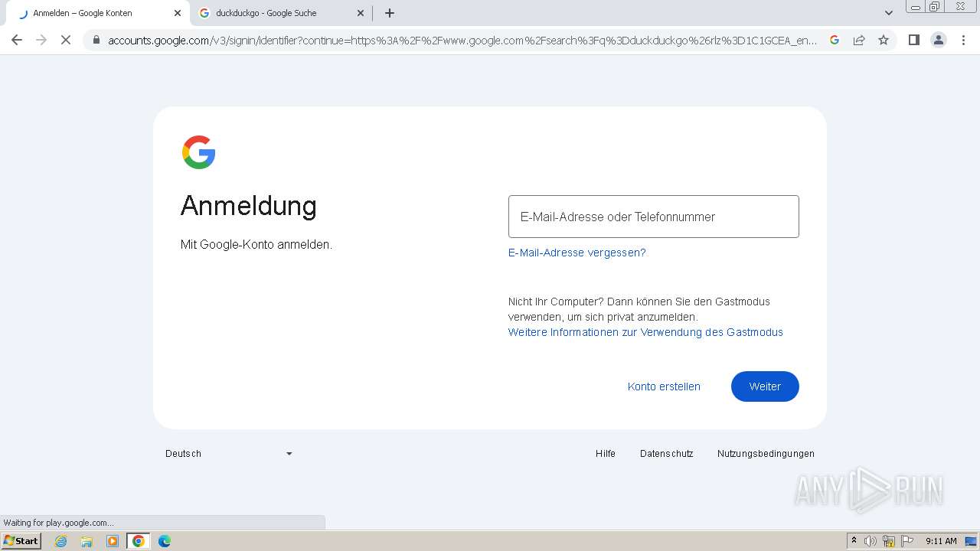Open the Nutzungsbedingungen footer link

pyautogui.click(x=766, y=454)
